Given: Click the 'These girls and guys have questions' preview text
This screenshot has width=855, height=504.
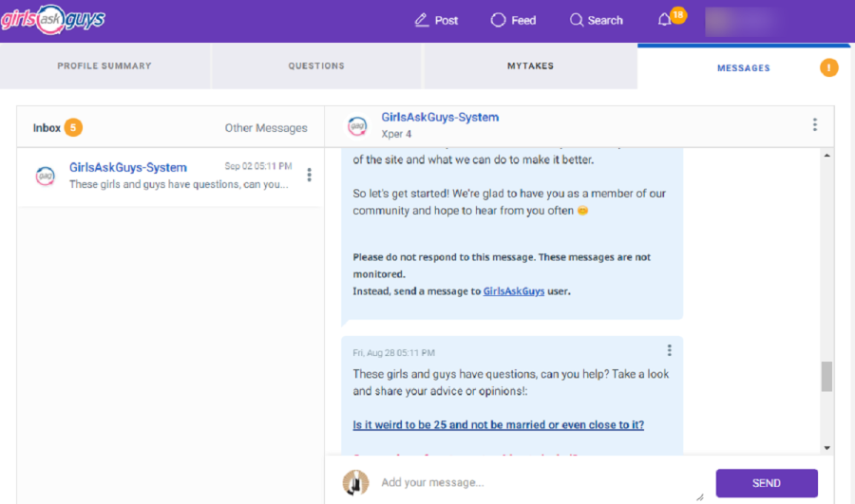Looking at the screenshot, I should (x=179, y=184).
